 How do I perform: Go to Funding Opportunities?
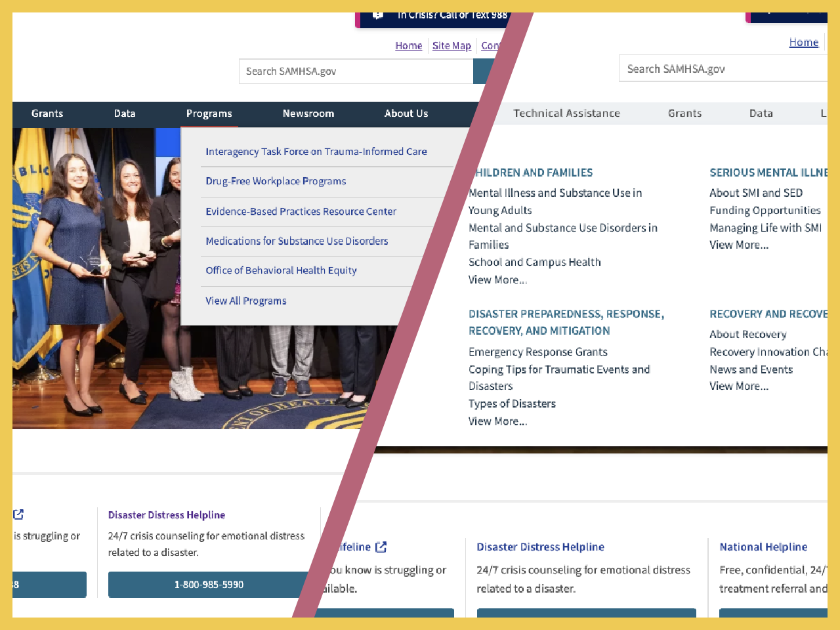pos(765,210)
